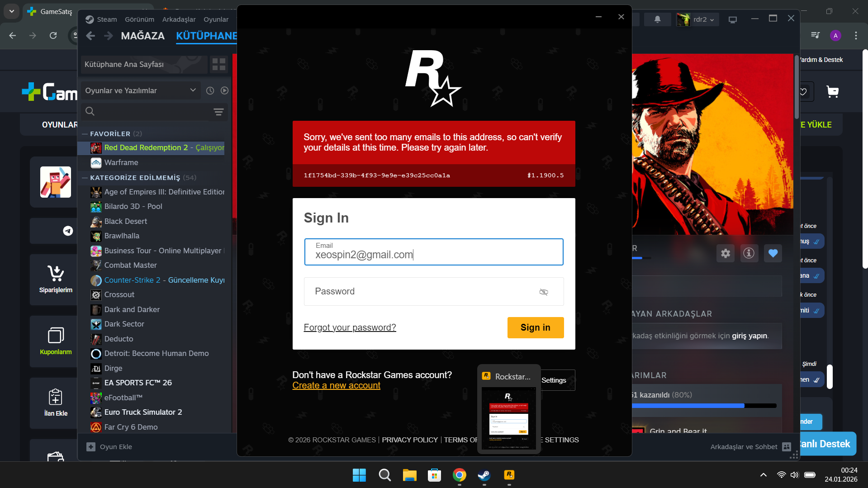Enter Steam Big Picture mode icon

click(x=733, y=19)
